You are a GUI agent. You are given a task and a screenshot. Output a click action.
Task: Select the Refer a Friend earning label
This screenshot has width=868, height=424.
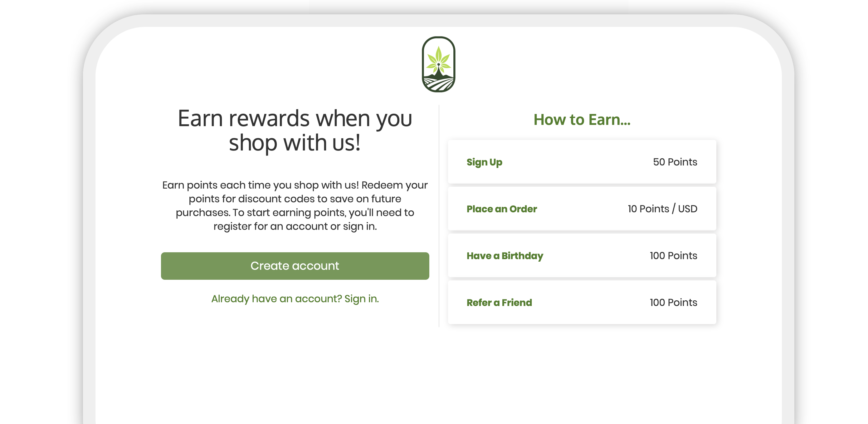(x=499, y=303)
